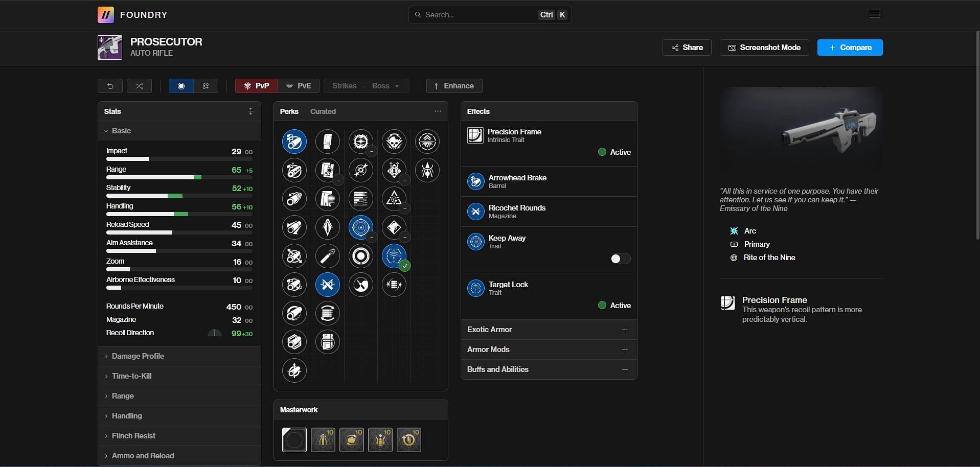Click the Arrowhead Brake effect entry

(549, 181)
